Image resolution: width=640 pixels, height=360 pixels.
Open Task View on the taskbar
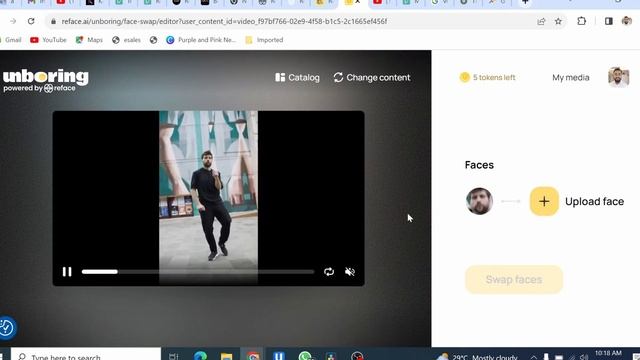(173, 356)
